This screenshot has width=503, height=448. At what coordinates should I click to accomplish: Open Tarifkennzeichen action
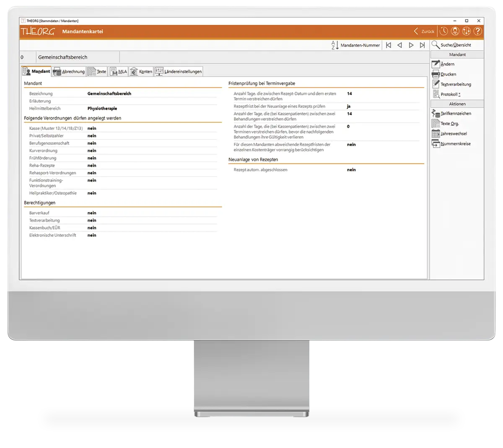tap(456, 114)
